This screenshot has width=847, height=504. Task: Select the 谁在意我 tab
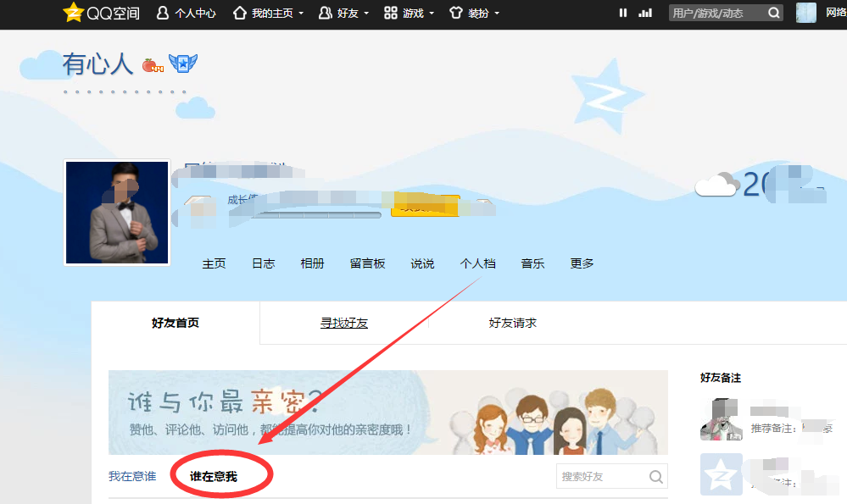pyautogui.click(x=214, y=477)
